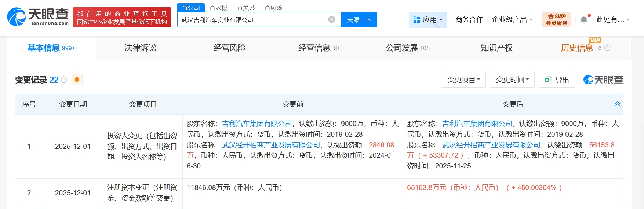Click the orange change alert bell icon
The image size is (644, 209).
click(x=77, y=80)
